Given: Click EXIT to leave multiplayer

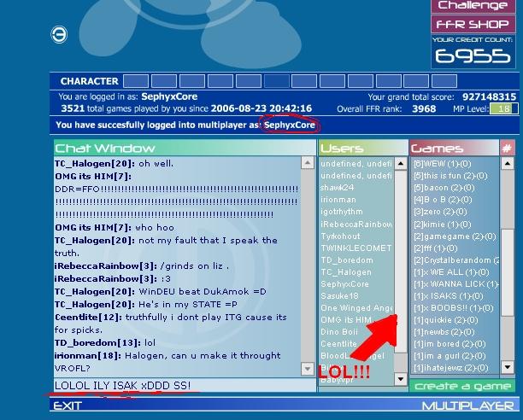Looking at the screenshot, I should 68,406.
